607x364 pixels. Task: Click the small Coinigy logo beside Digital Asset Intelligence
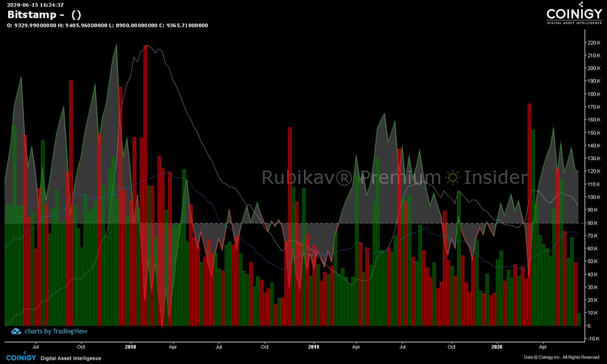tap(21, 357)
